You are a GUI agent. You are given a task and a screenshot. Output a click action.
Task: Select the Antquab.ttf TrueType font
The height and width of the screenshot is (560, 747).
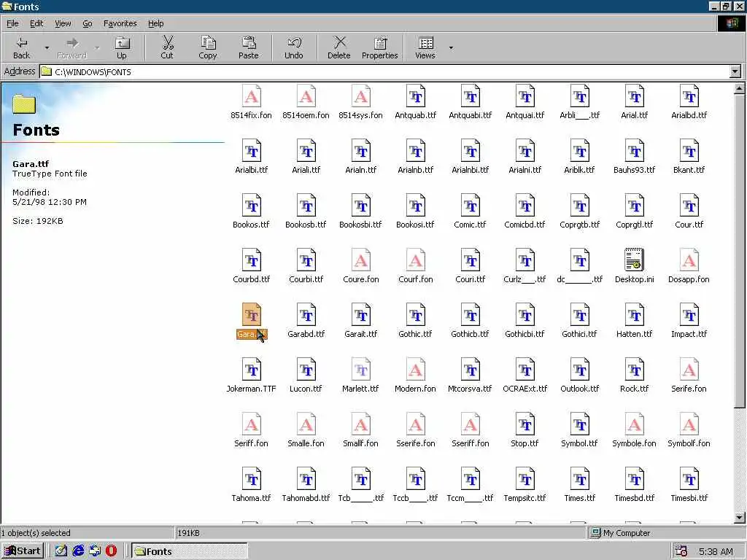[415, 102]
